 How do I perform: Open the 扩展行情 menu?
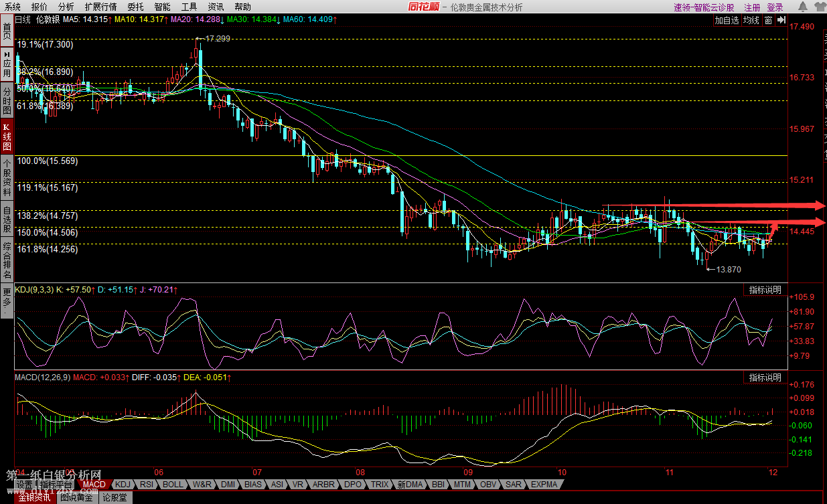pos(100,7)
